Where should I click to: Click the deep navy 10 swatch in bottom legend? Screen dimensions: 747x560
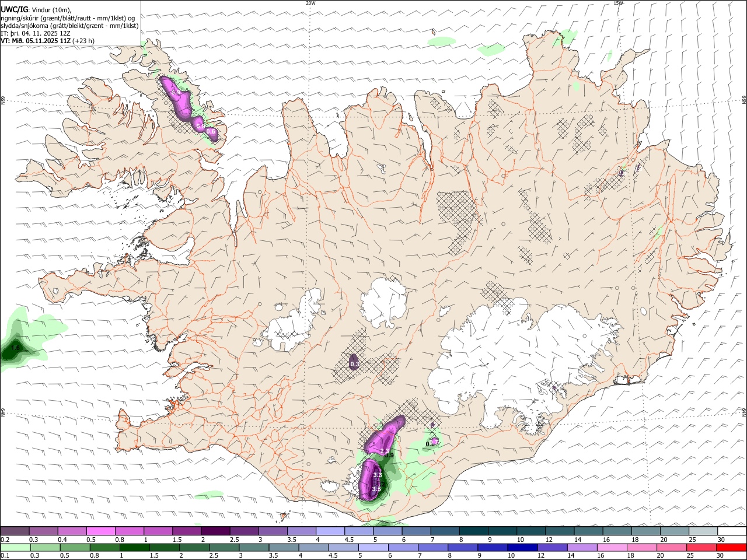pyautogui.click(x=523, y=547)
